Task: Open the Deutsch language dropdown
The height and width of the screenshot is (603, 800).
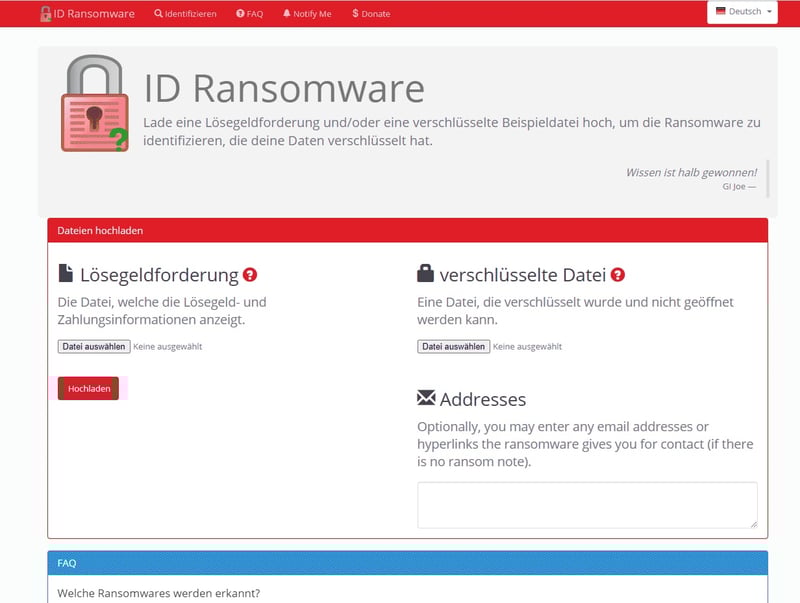Action: click(742, 12)
